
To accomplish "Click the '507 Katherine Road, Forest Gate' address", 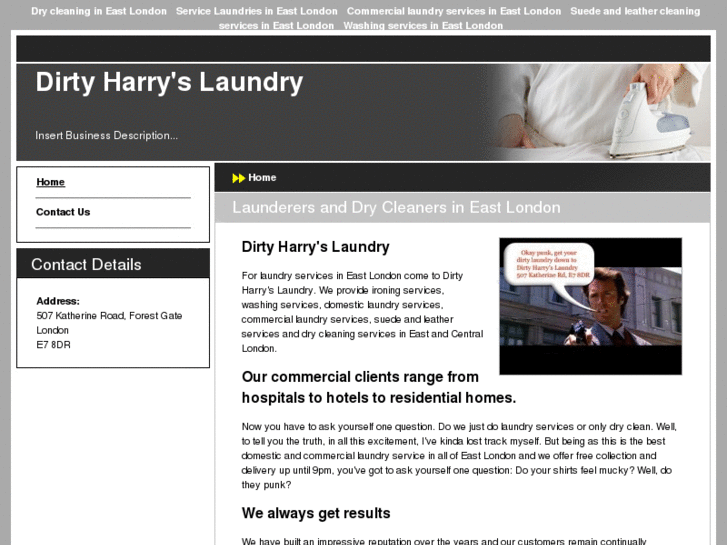I will pyautogui.click(x=109, y=316).
